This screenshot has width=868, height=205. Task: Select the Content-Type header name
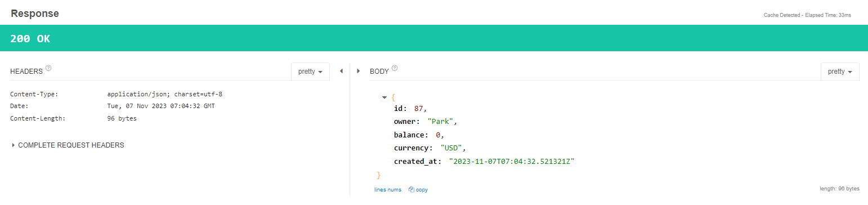(x=34, y=94)
